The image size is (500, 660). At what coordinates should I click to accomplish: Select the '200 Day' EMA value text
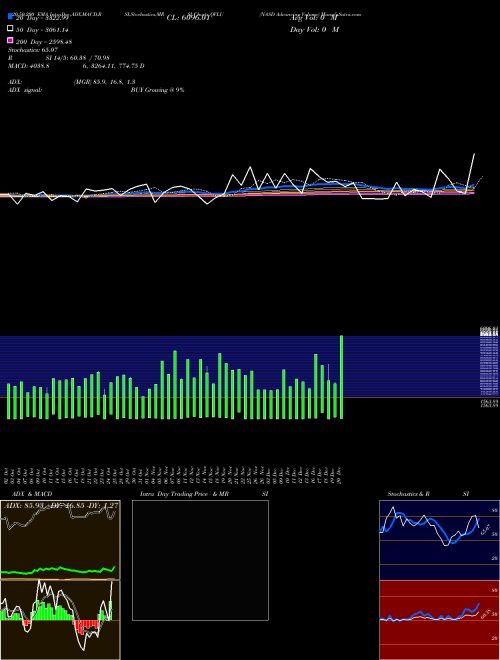click(x=44, y=42)
